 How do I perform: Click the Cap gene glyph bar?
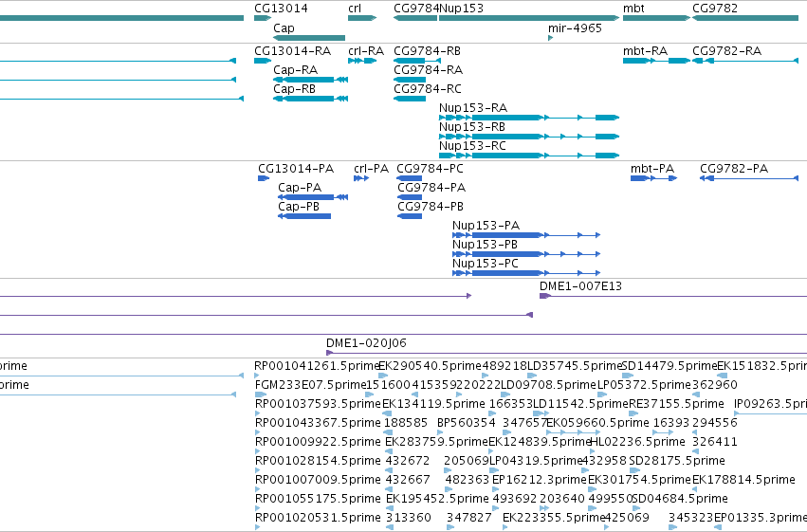click(x=309, y=38)
